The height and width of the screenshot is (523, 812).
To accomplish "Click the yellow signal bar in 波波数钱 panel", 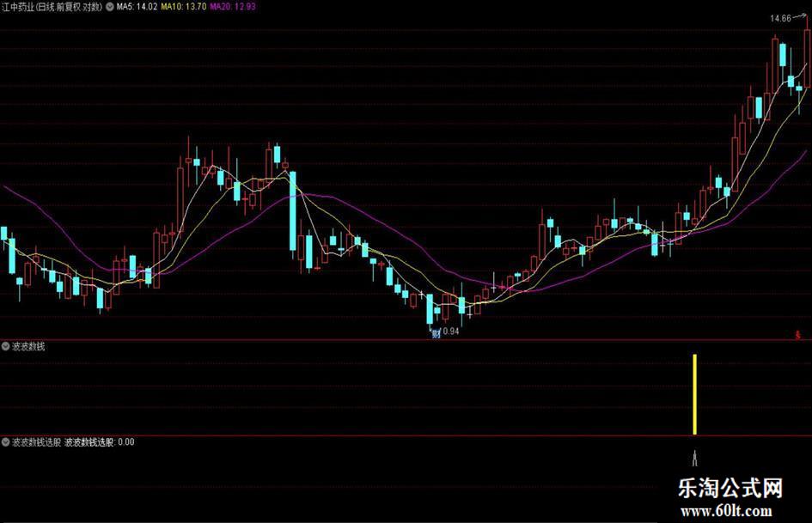I will coord(695,394).
